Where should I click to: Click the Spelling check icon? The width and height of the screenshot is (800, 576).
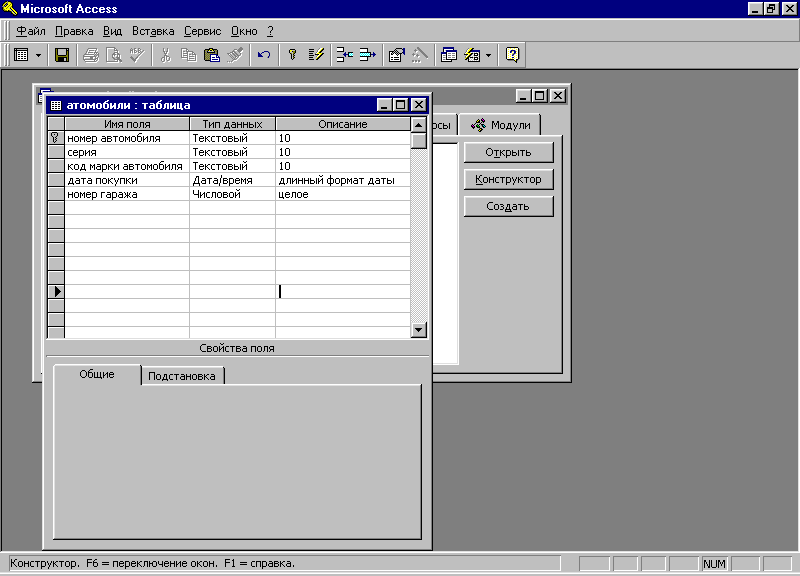click(x=137, y=55)
